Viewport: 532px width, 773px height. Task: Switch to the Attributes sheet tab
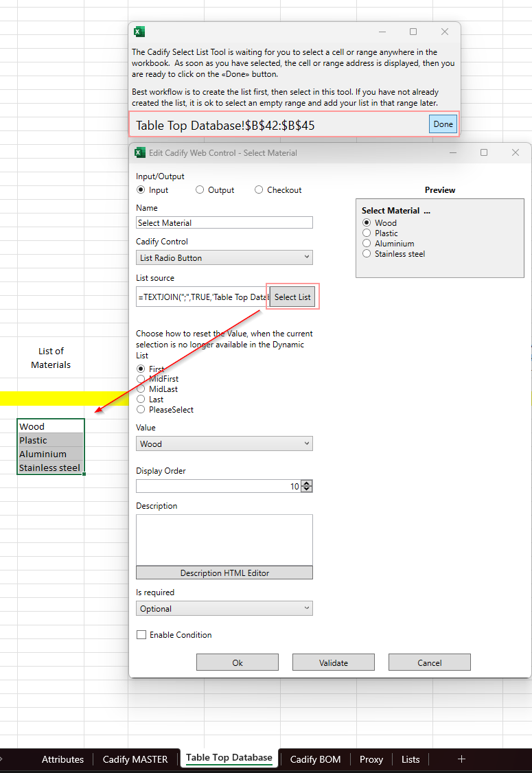(62, 759)
